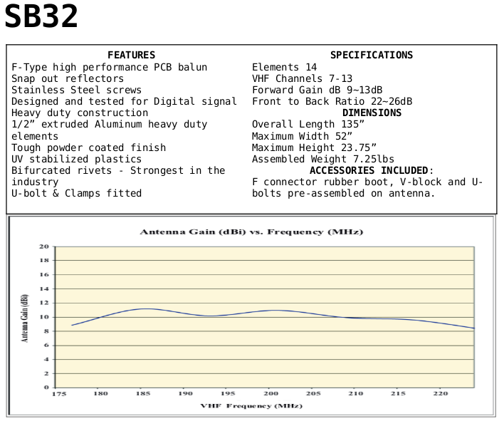Click the 'Overall Length 135"' dimension
The height and width of the screenshot is (426, 504).
[308, 125]
